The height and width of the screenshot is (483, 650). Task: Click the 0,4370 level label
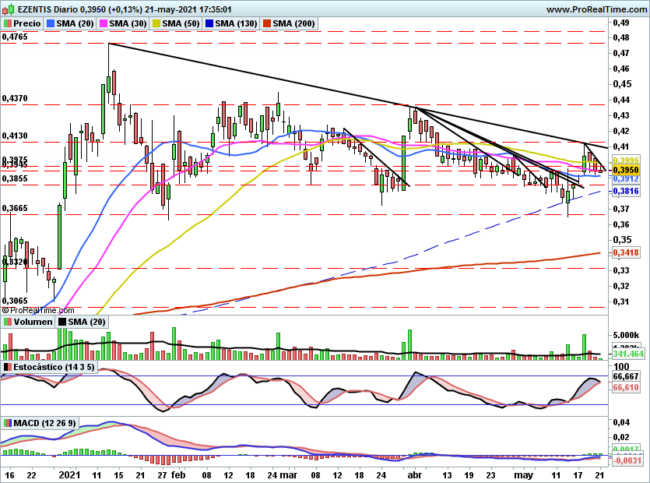15,98
